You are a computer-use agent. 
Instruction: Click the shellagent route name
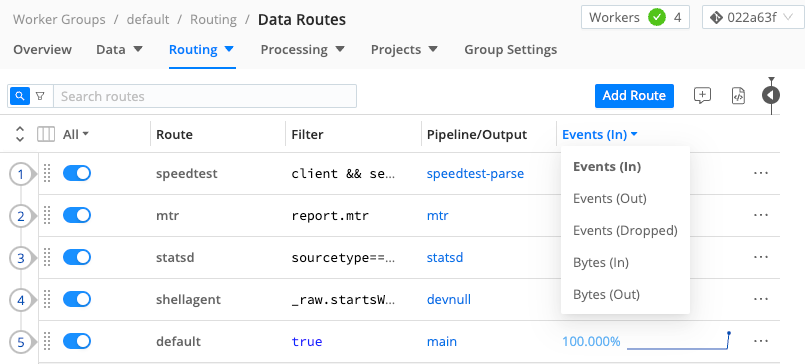pos(188,299)
